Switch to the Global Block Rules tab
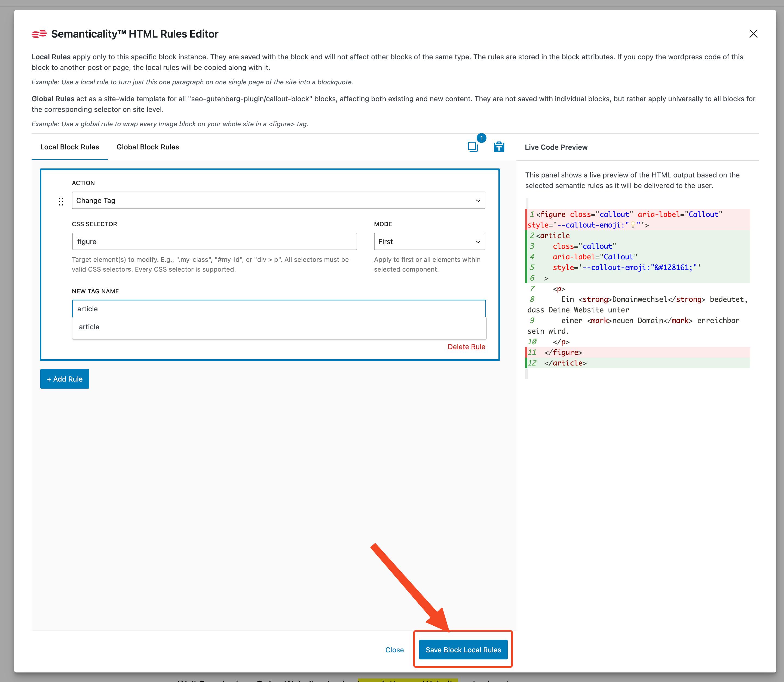Image resolution: width=784 pixels, height=682 pixels. (x=148, y=147)
